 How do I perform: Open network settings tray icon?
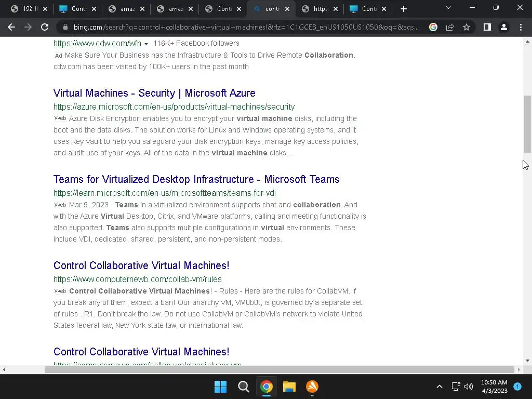pyautogui.click(x=456, y=387)
